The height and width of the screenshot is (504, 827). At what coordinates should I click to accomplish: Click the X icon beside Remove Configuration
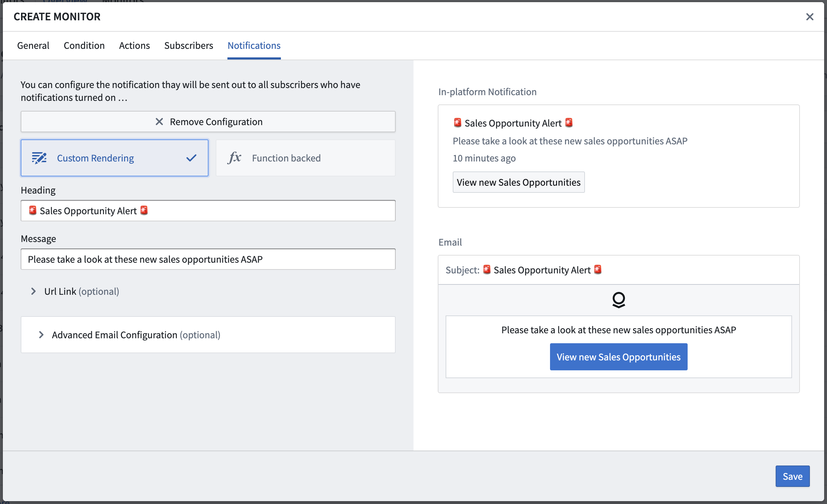click(x=159, y=122)
